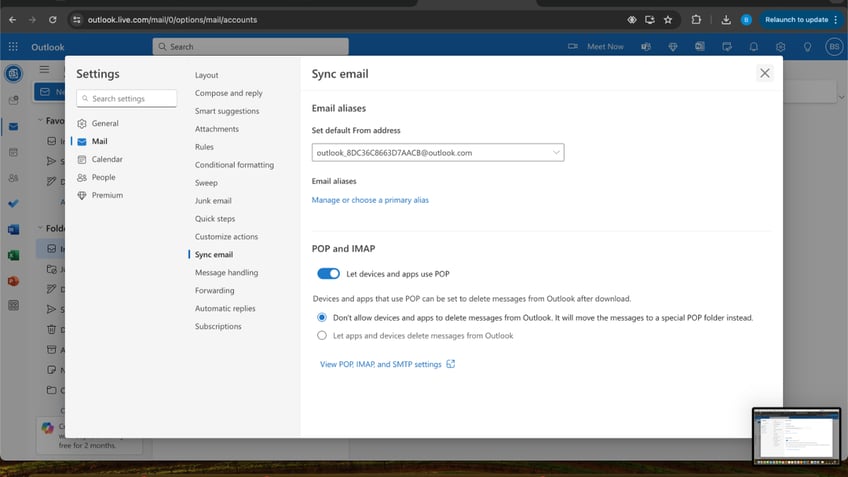Open the Layout mail settings
The image size is (848, 477).
coord(207,75)
